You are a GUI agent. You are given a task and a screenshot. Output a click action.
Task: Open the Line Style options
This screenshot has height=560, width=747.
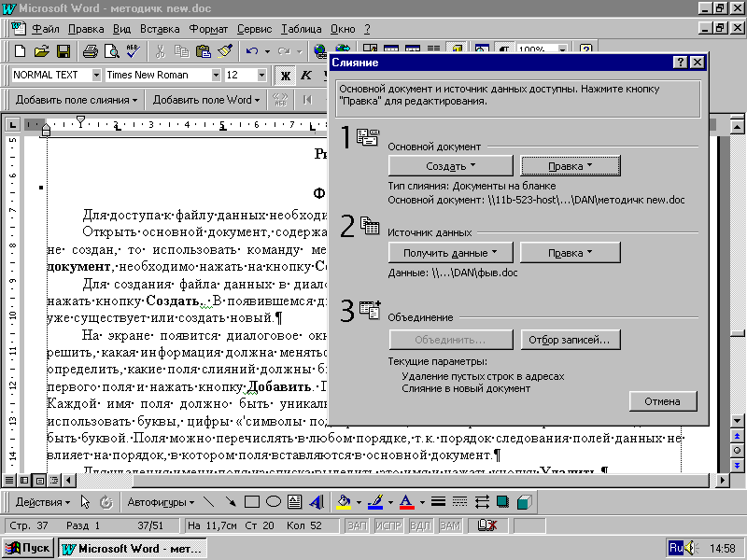point(438,502)
